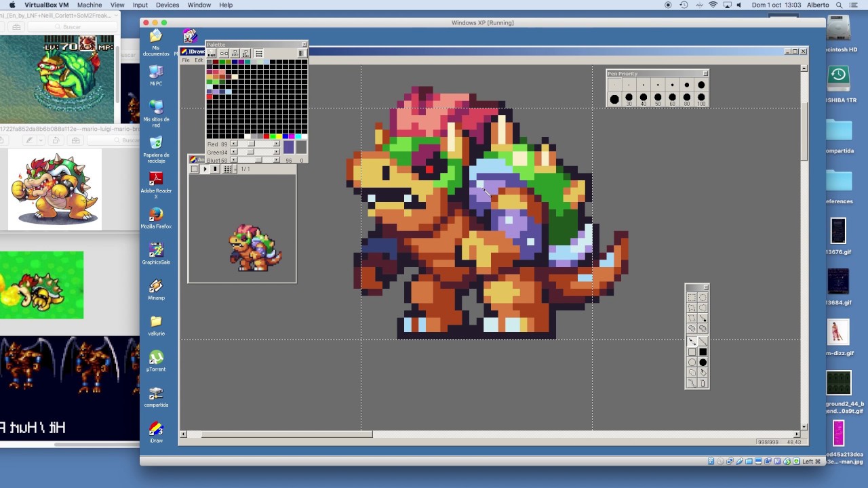This screenshot has width=868, height=488.
Task: Open the compartida desktop folder icon
Action: click(x=156, y=396)
